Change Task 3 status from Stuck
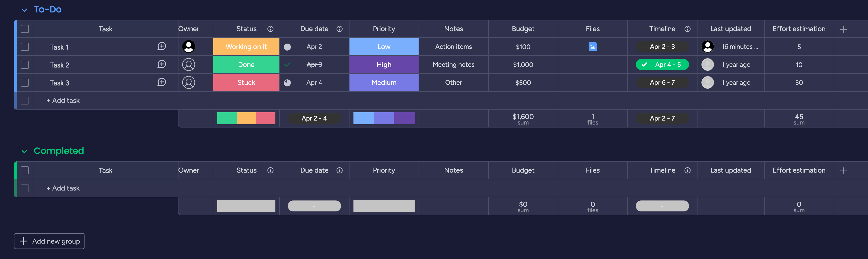 point(246,82)
